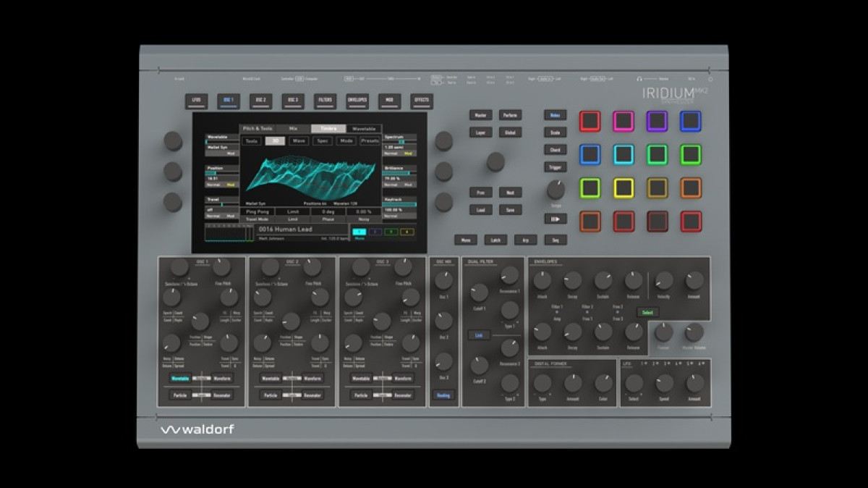Enable Chord mode on the pad section

pyautogui.click(x=555, y=149)
